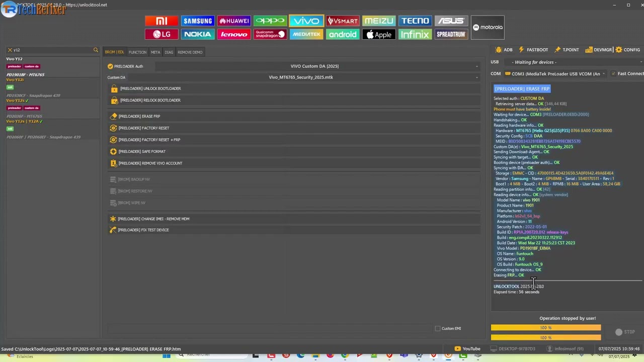Click the [PRELOADER] ERASE FRP log header
Image resolution: width=644 pixels, height=362 pixels.
click(522, 89)
